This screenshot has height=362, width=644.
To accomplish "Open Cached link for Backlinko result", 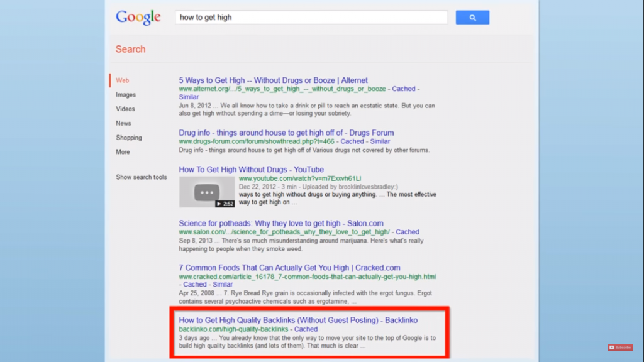I will tap(306, 329).
